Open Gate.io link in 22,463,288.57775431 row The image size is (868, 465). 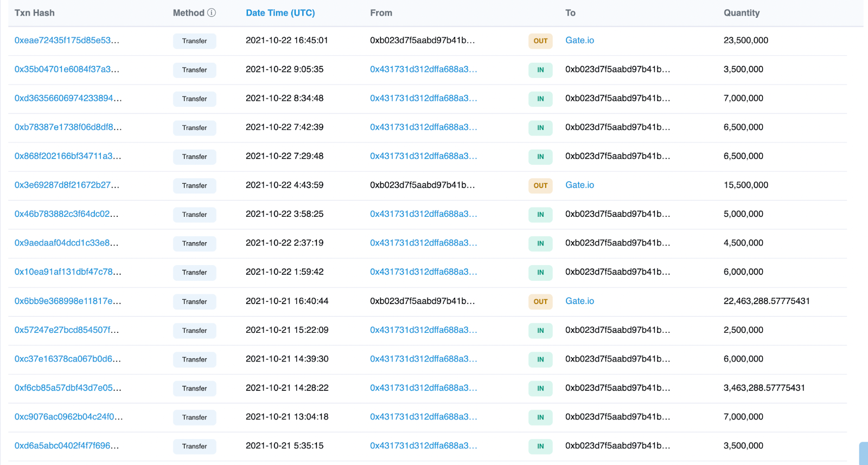pos(579,301)
